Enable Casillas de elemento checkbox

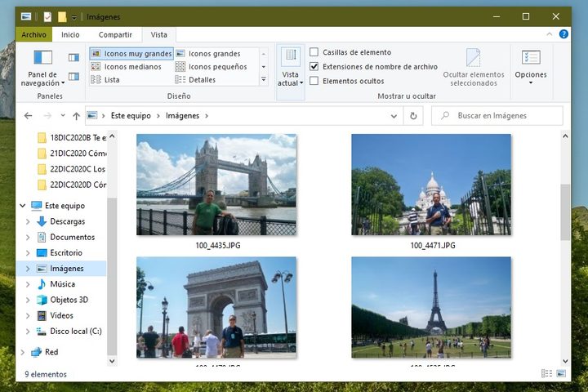pyautogui.click(x=314, y=52)
